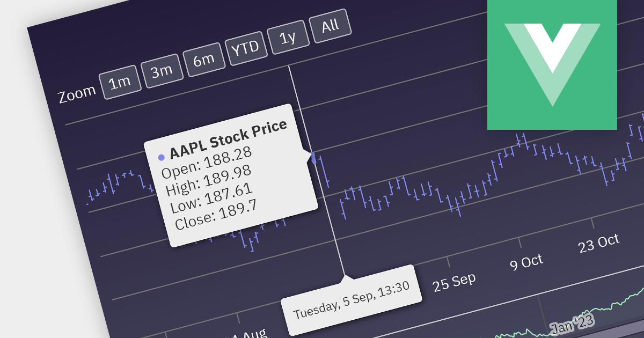Click the Zoom label text

[77, 94]
